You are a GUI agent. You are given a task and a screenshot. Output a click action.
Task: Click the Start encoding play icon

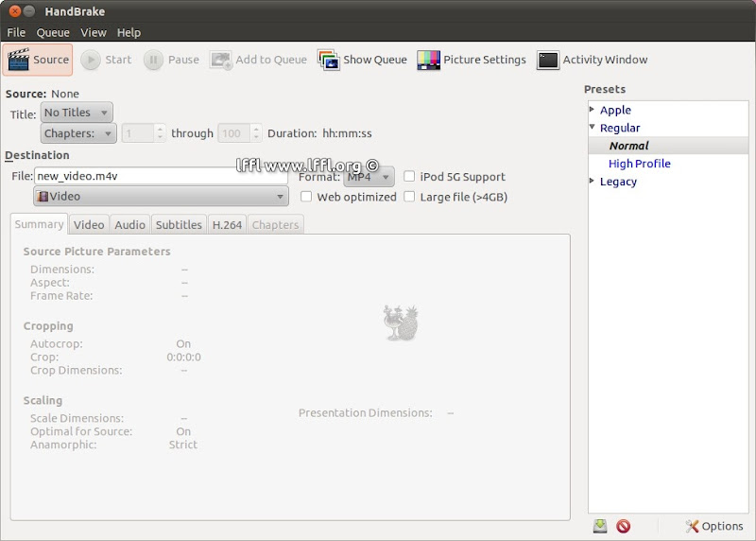coord(91,60)
